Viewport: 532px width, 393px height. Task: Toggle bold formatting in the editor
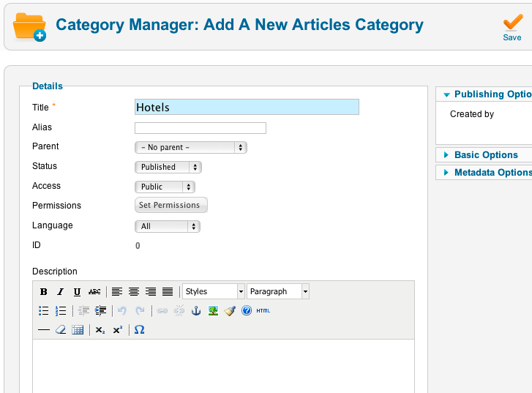[44, 291]
